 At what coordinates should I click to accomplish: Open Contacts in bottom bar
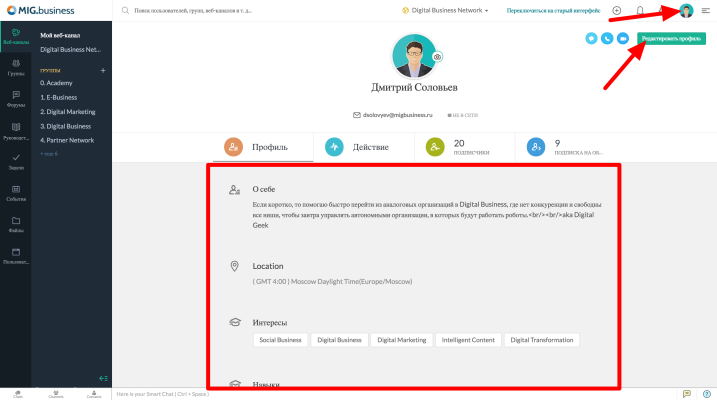tap(94, 394)
